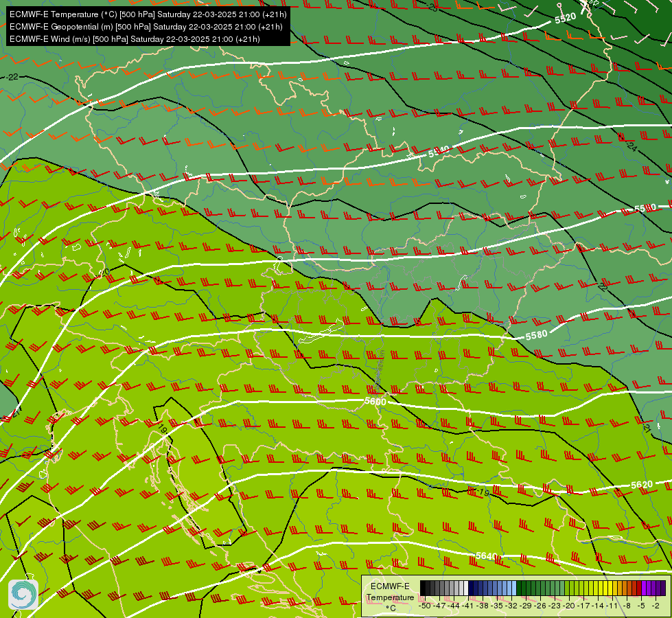Screen dimensions: 672x618
Task: Click the -24 isotherm label
Action: 632,146
